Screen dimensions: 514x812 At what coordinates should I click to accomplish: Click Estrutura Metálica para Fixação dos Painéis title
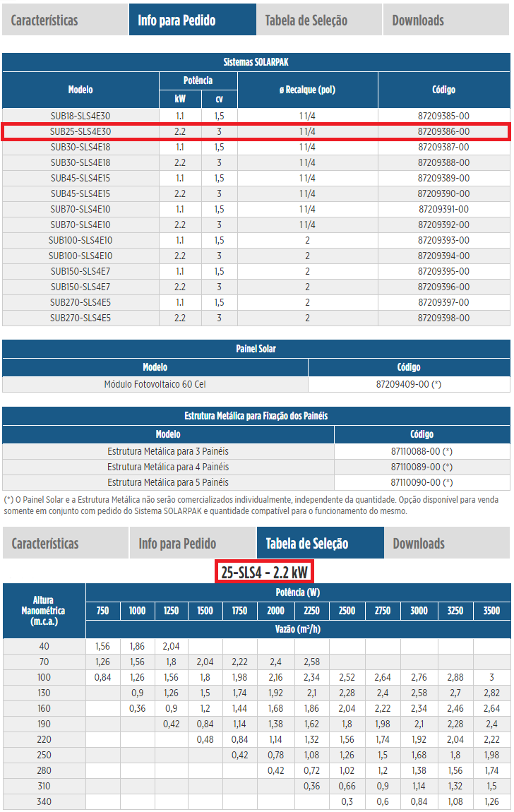[256, 416]
